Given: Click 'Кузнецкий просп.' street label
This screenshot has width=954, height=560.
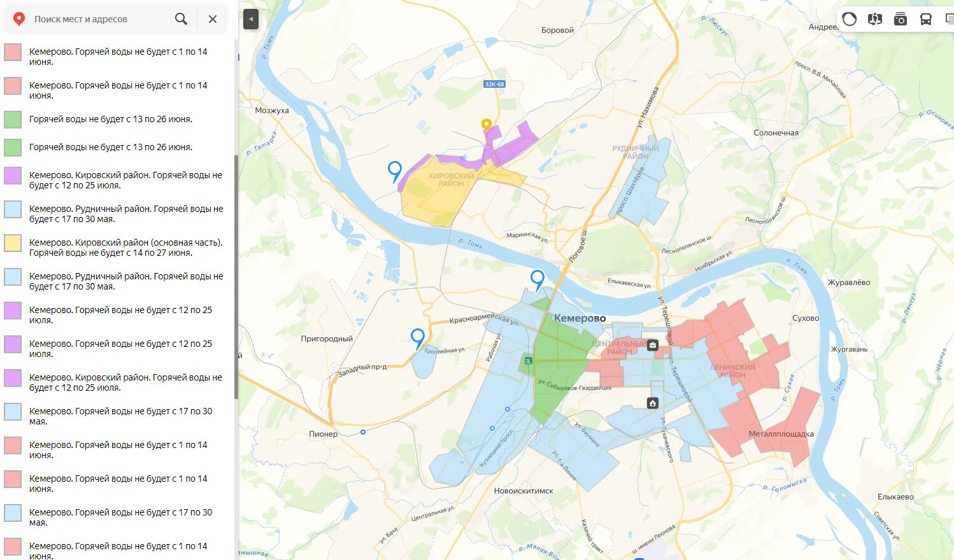Looking at the screenshot, I should (x=496, y=448).
